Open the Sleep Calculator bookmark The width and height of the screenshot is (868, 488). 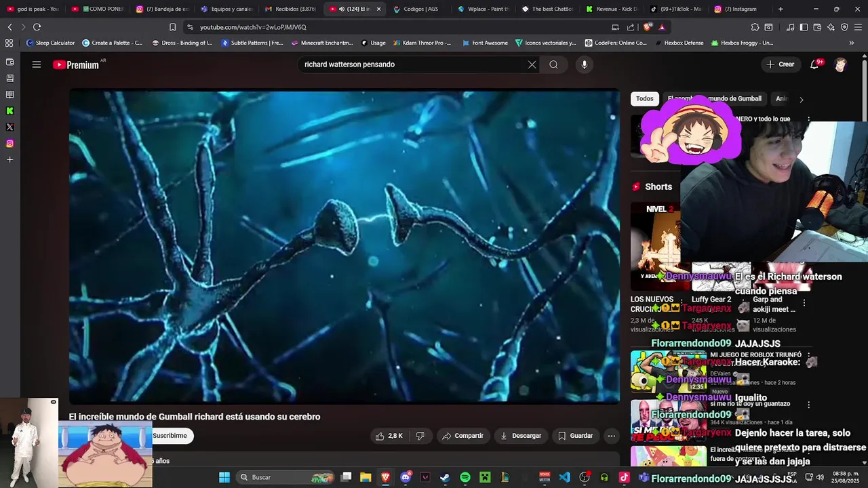51,43
